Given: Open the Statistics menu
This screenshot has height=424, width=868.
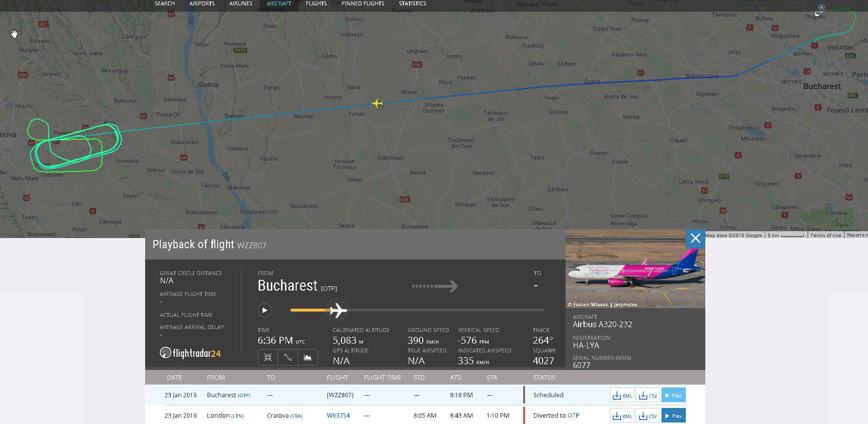Looking at the screenshot, I should click(413, 3).
